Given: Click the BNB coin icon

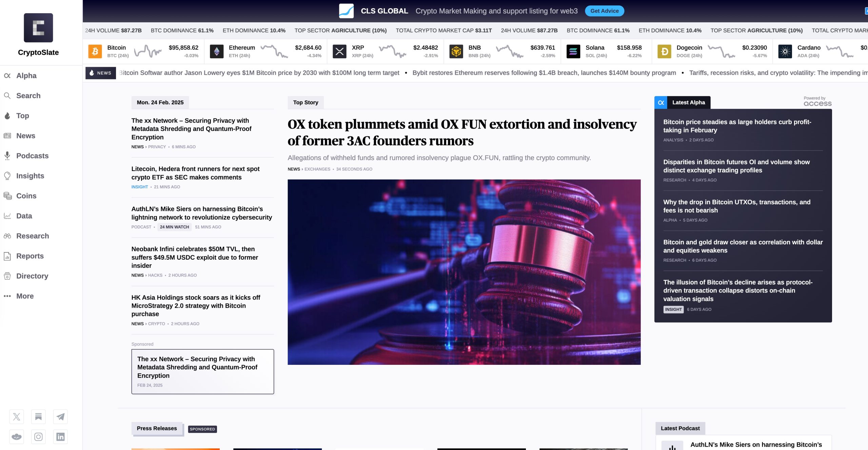Looking at the screenshot, I should [x=456, y=51].
